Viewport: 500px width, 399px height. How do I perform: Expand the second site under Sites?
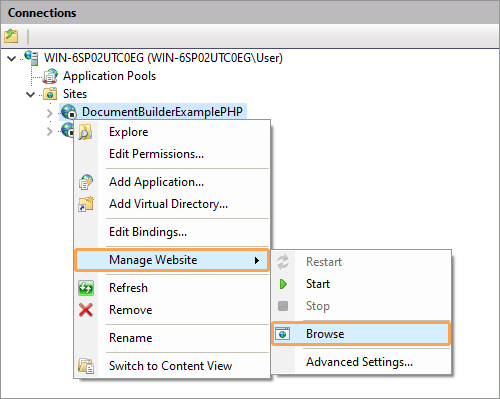click(50, 131)
